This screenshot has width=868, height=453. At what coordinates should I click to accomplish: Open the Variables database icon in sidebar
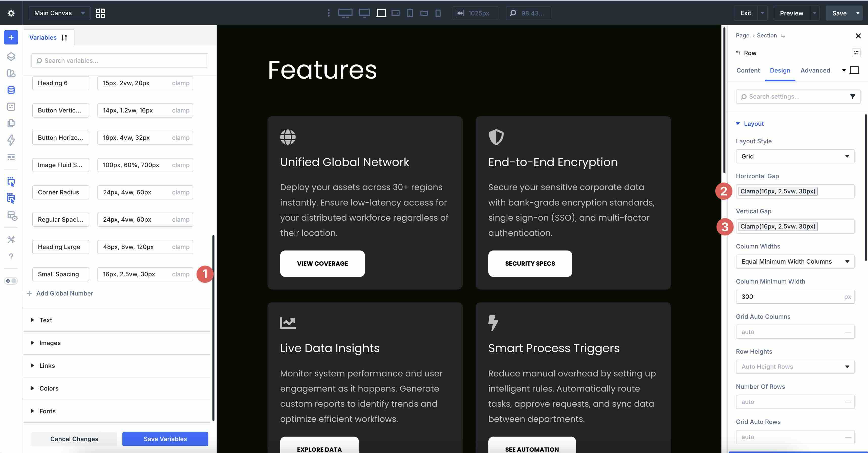(11, 90)
